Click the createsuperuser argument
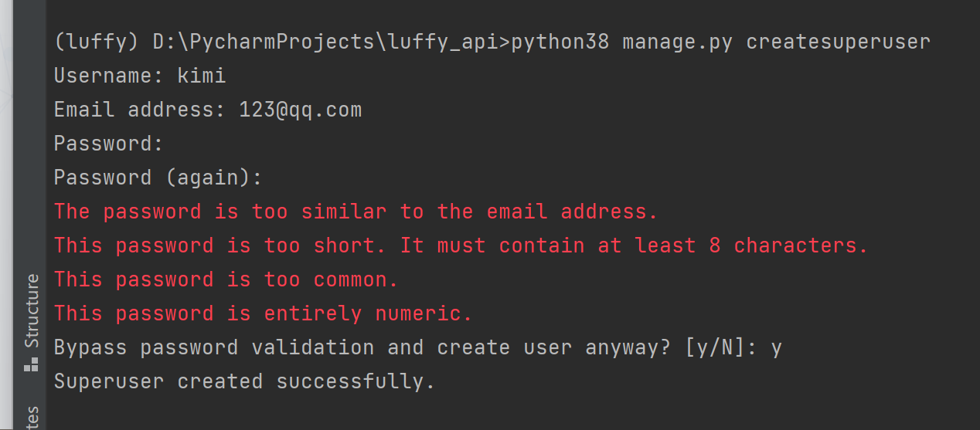The width and height of the screenshot is (980, 430). (x=838, y=42)
